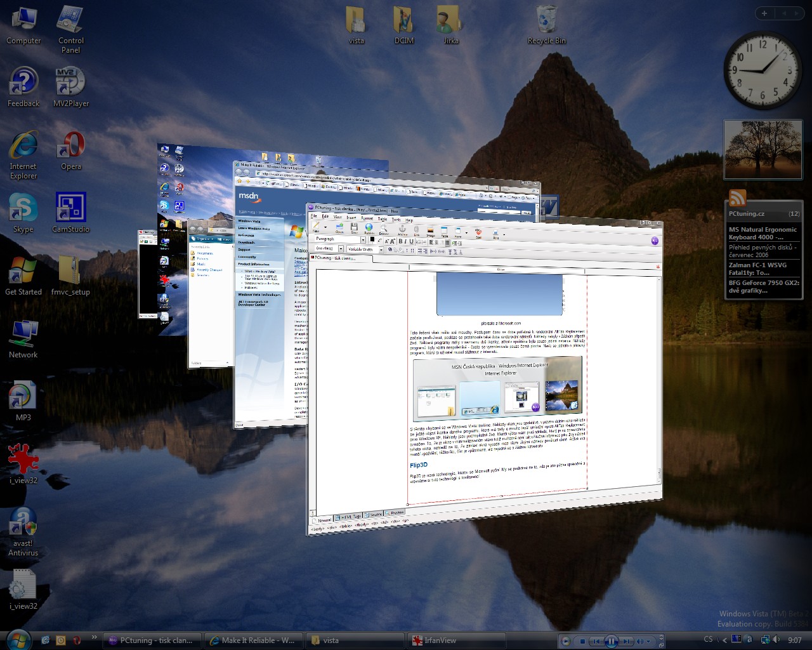Switch to the HTML Tags view tab

348,517
